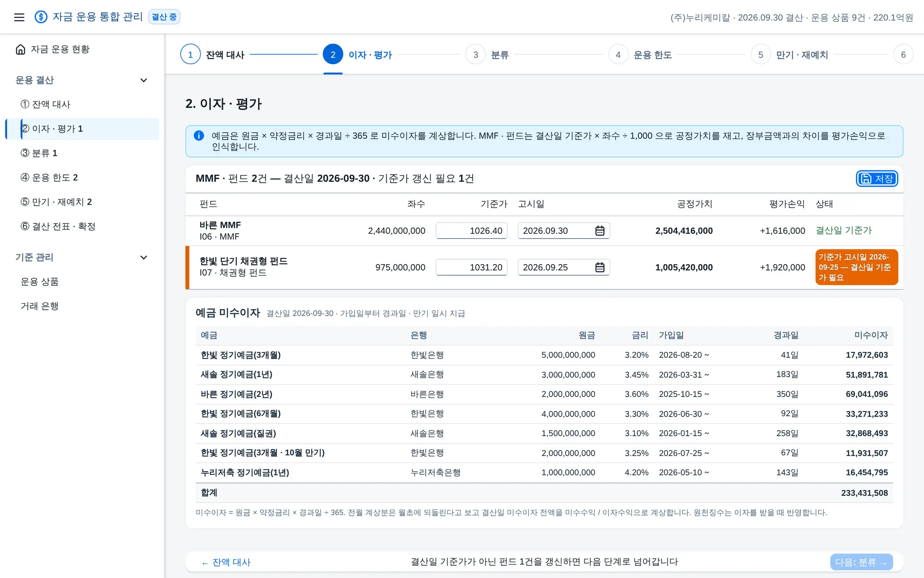Jump to step 3 분류 in stepper

pos(487,55)
